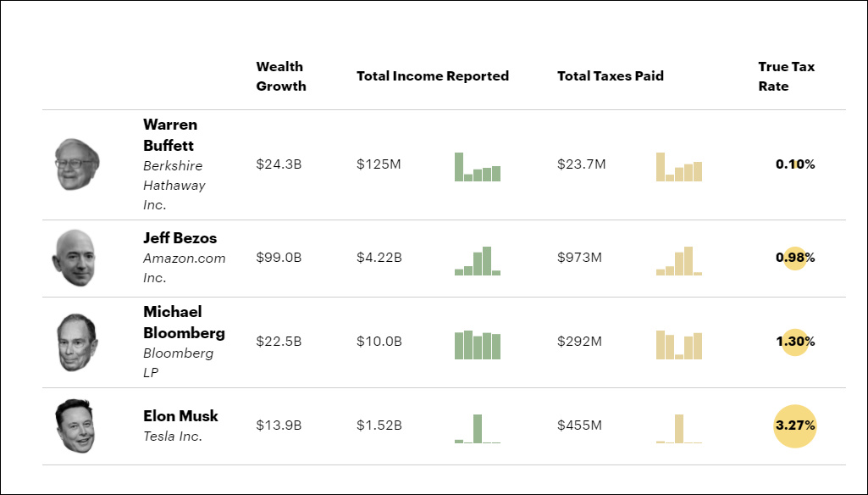This screenshot has width=868, height=495.
Task: Click Warren Buffett's yellow taxes bar chart
Action: [x=679, y=168]
